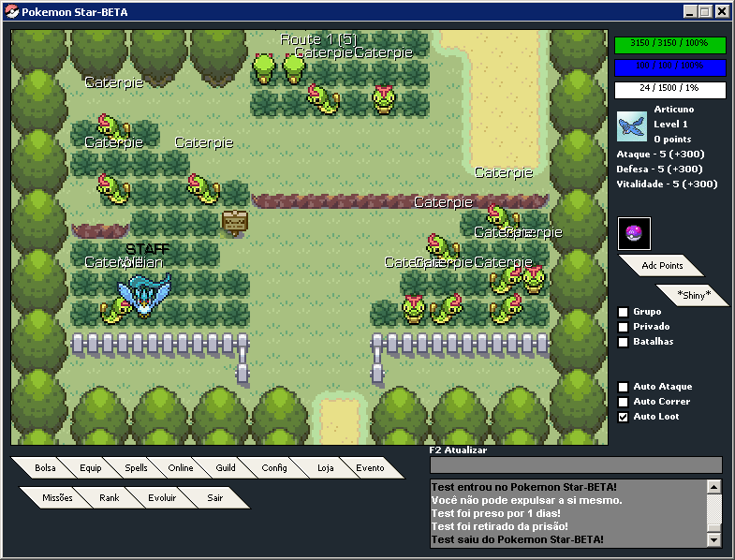This screenshot has height=560, width=735.
Task: Click the wooden signpost on the map
Action: pos(235,222)
